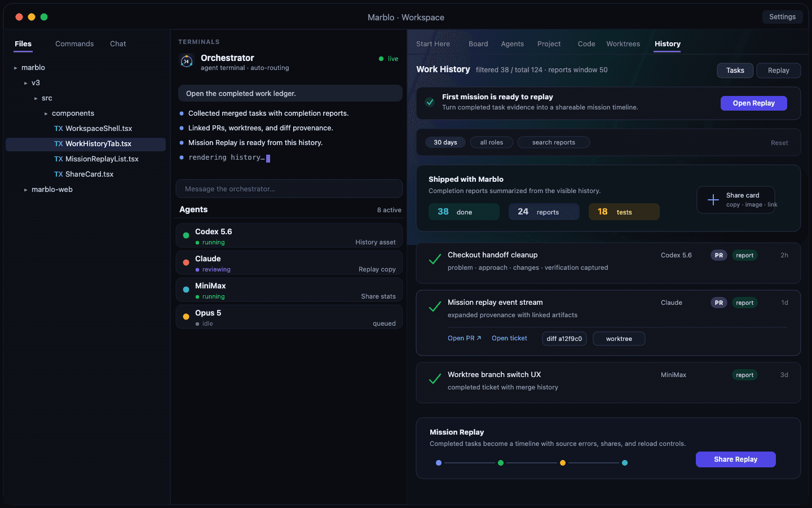Image resolution: width=812 pixels, height=508 pixels.
Task: Open the Files sidebar tab
Action: tap(23, 44)
